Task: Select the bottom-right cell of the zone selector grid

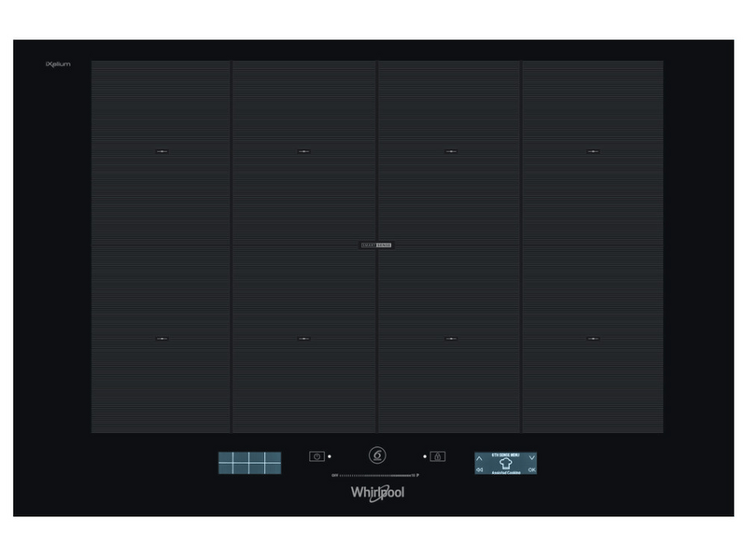Action: pos(273,469)
